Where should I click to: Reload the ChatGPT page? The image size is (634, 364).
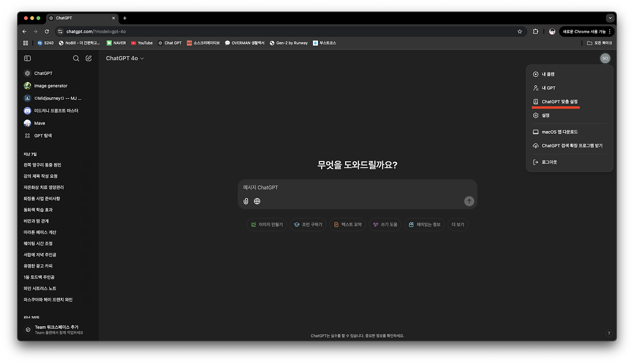[x=47, y=31]
